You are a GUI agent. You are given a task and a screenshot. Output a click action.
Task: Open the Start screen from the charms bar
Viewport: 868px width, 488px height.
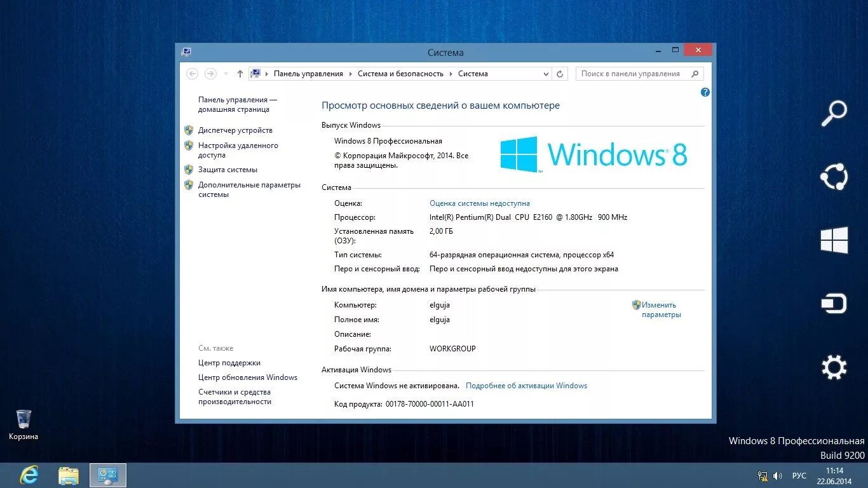coord(834,240)
